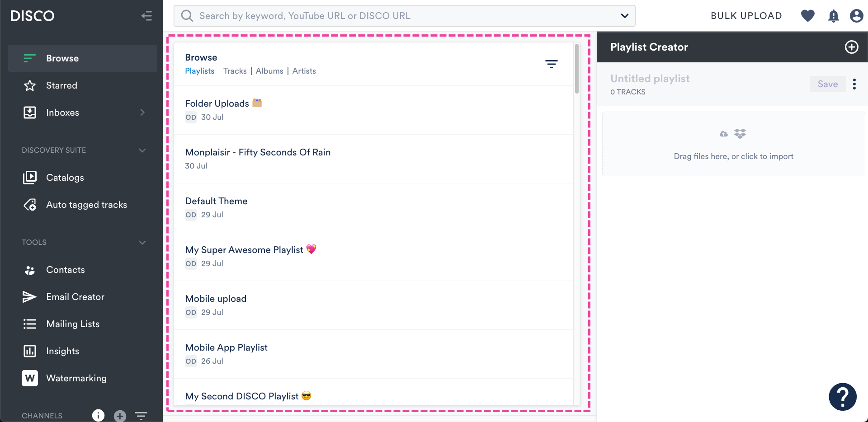This screenshot has width=868, height=422.
Task: Click the Browse menu icon in sidebar
Action: (30, 58)
